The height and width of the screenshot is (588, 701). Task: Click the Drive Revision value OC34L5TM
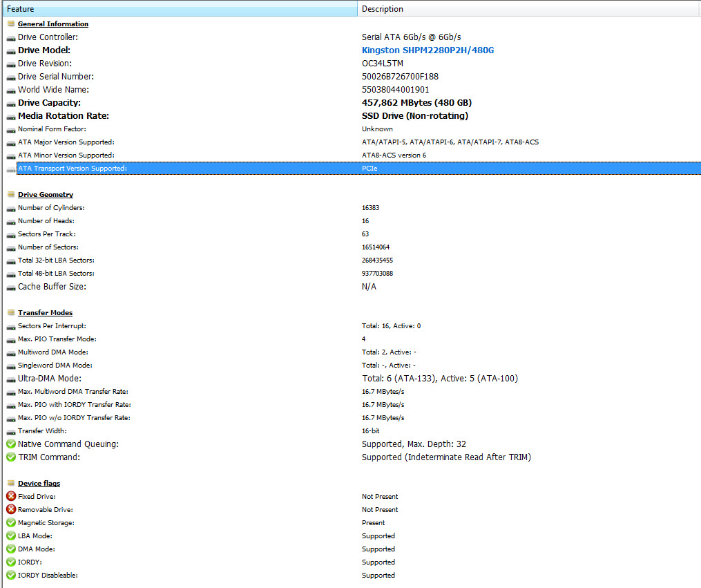coord(382,64)
